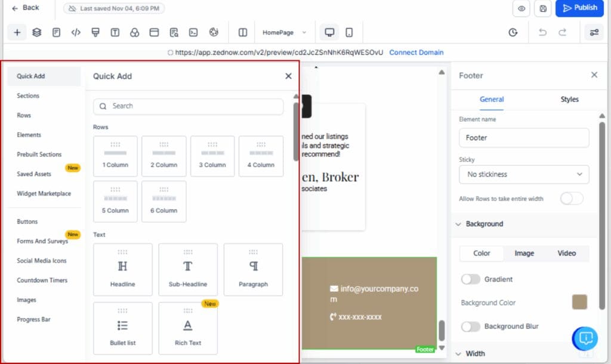Open the Sticky dropdown showing No stickiness
The width and height of the screenshot is (611, 364).
coord(523,174)
